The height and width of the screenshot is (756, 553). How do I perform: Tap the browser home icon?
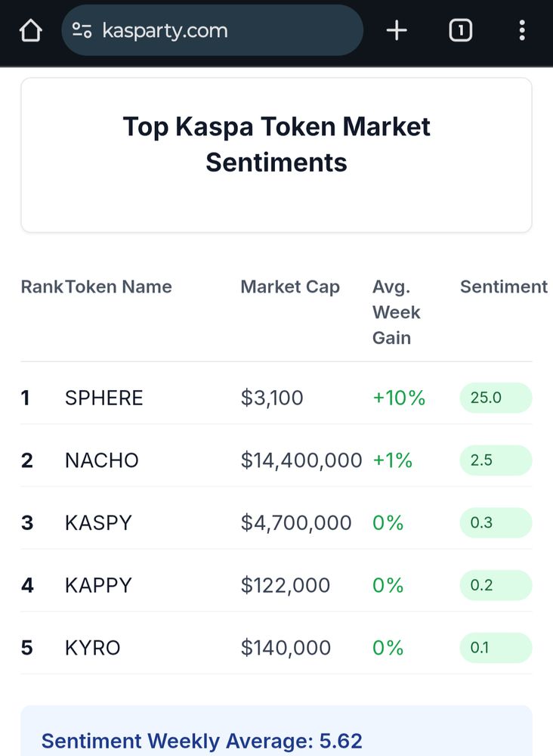[30, 31]
